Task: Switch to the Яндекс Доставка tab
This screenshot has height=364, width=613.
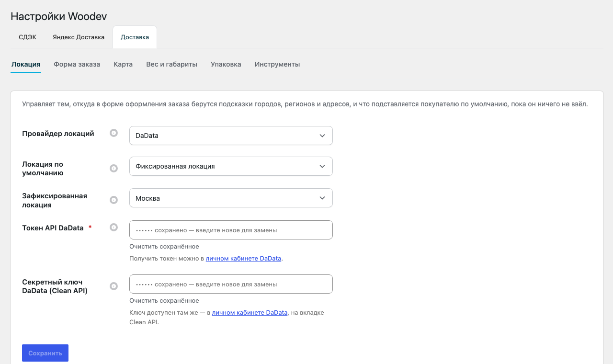Action: 79,37
